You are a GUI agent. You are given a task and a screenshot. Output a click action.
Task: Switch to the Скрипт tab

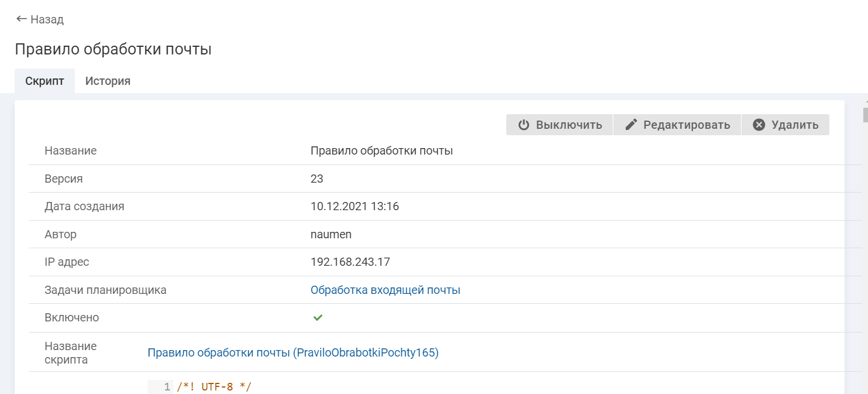(x=44, y=81)
